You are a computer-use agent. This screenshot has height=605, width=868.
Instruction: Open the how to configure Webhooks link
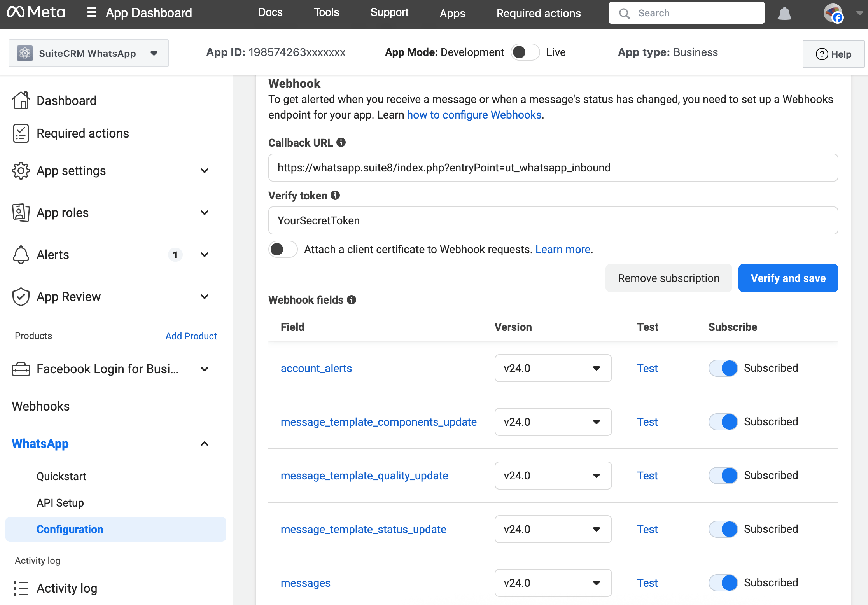coord(474,115)
